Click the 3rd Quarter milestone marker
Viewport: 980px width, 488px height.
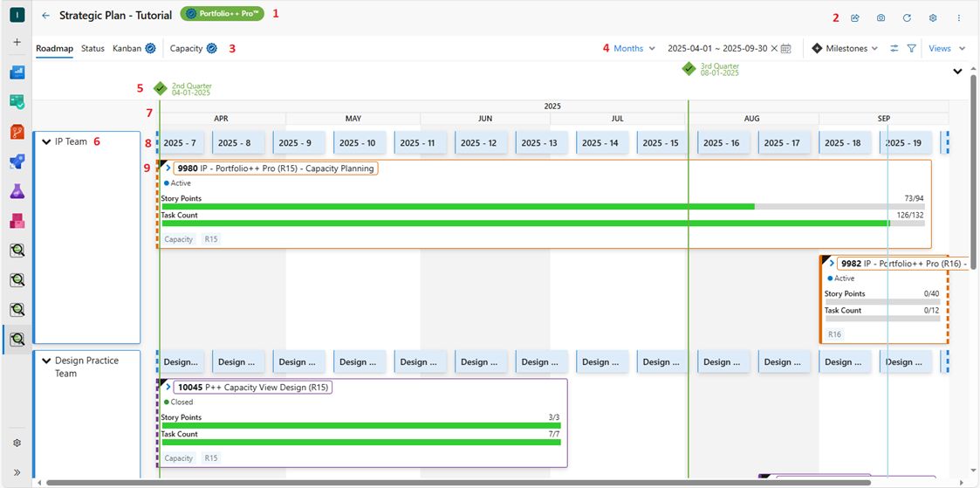(x=689, y=69)
